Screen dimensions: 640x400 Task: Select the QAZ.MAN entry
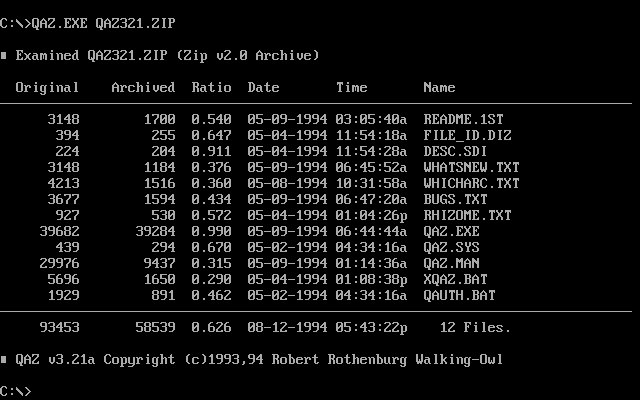pyautogui.click(x=451, y=263)
